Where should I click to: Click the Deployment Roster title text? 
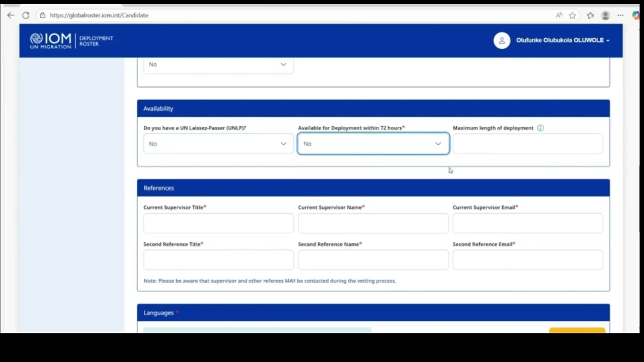tap(96, 41)
